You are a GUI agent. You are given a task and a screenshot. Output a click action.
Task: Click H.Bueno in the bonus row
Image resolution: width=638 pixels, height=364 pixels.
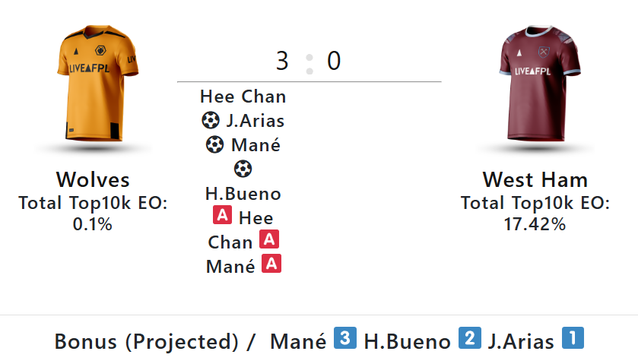407,342
